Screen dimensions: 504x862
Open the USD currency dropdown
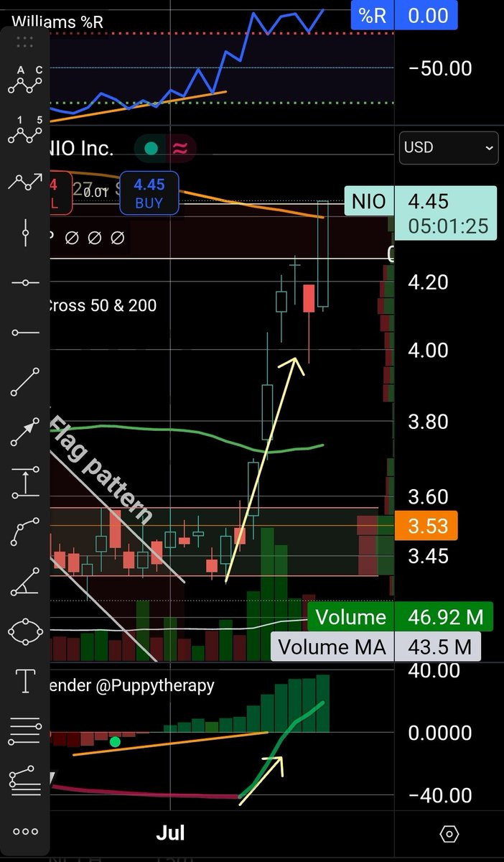pos(449,147)
